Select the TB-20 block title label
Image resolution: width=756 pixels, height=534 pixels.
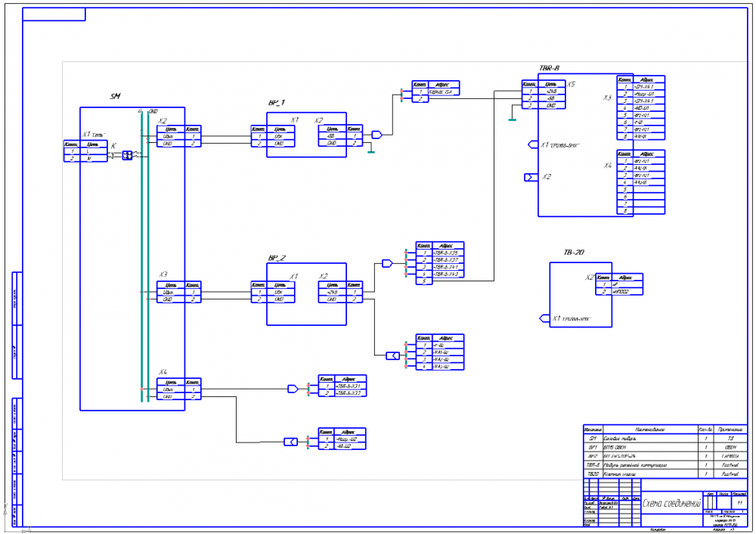[573, 253]
